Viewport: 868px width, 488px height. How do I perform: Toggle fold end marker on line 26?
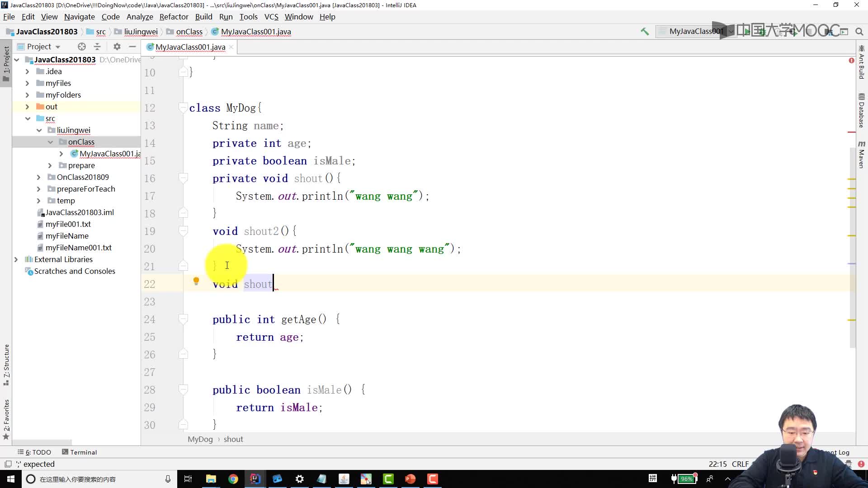tap(183, 354)
